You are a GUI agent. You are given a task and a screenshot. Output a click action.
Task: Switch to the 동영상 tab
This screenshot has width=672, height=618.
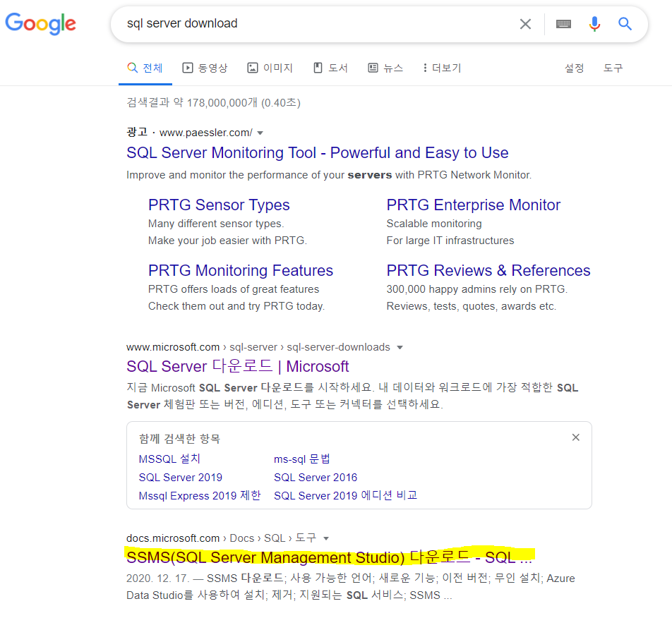[x=205, y=68]
